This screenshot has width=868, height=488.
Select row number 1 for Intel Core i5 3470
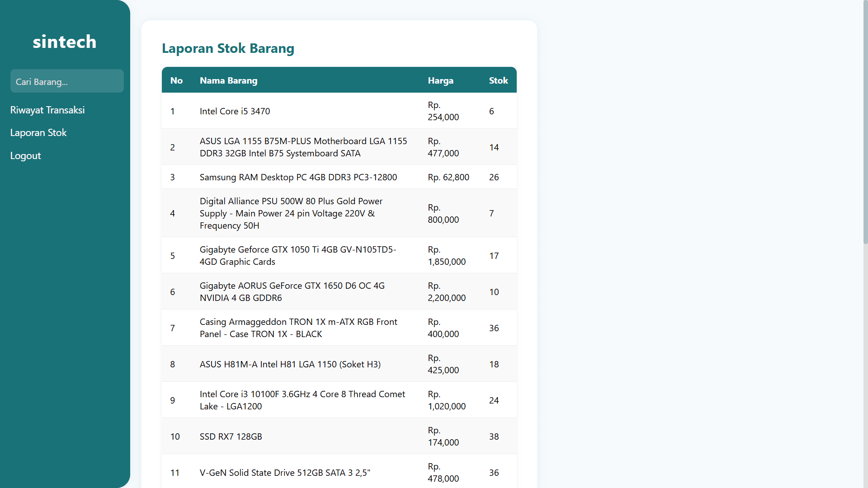click(173, 111)
